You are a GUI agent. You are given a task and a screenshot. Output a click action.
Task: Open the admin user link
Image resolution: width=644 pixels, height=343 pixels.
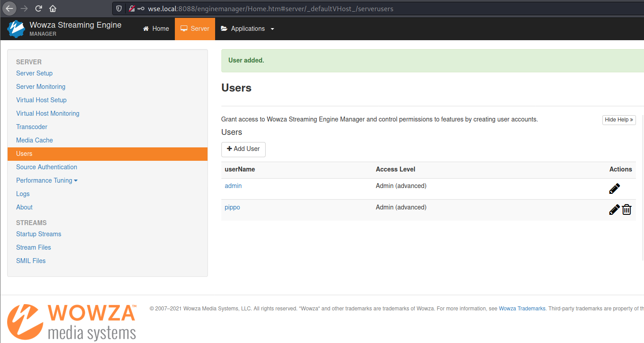tap(233, 186)
